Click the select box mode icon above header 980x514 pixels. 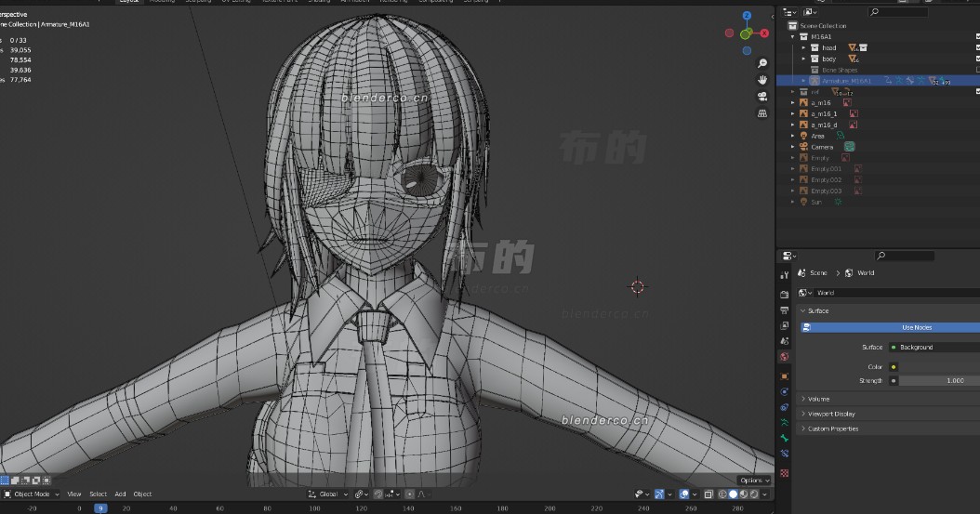(5, 481)
